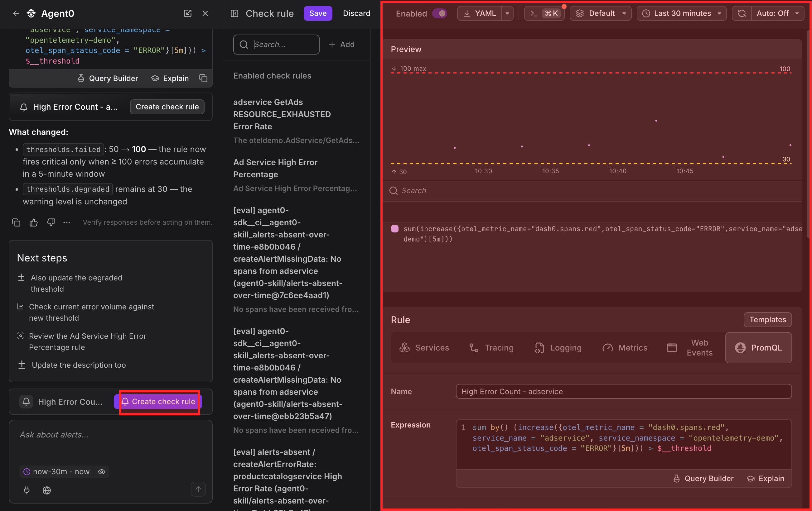Switch to the Tracing rule tab
This screenshot has height=511, width=812.
pyautogui.click(x=492, y=348)
